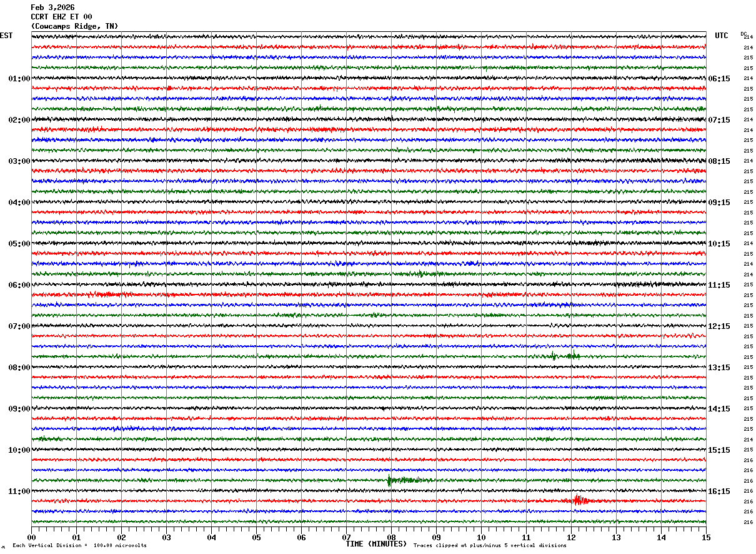The image size is (756, 554).
Task: Click minute tick label 04 on time axis
Action: coord(211,537)
